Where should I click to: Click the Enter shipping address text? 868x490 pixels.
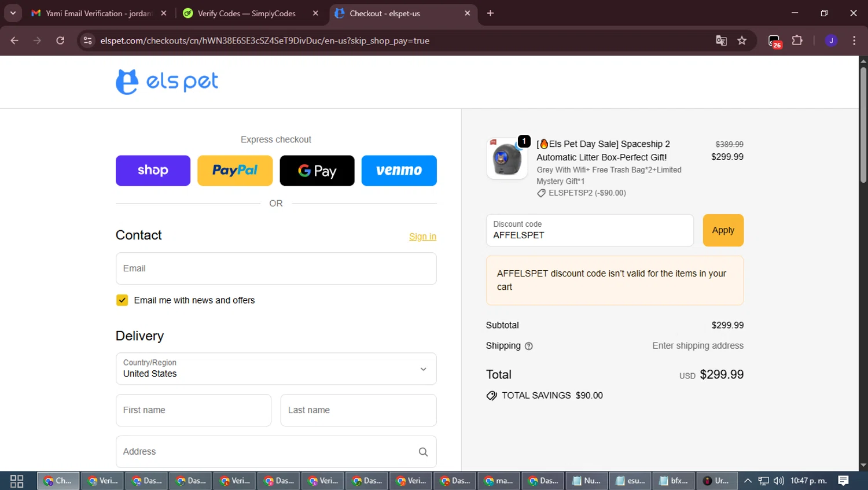(x=698, y=346)
